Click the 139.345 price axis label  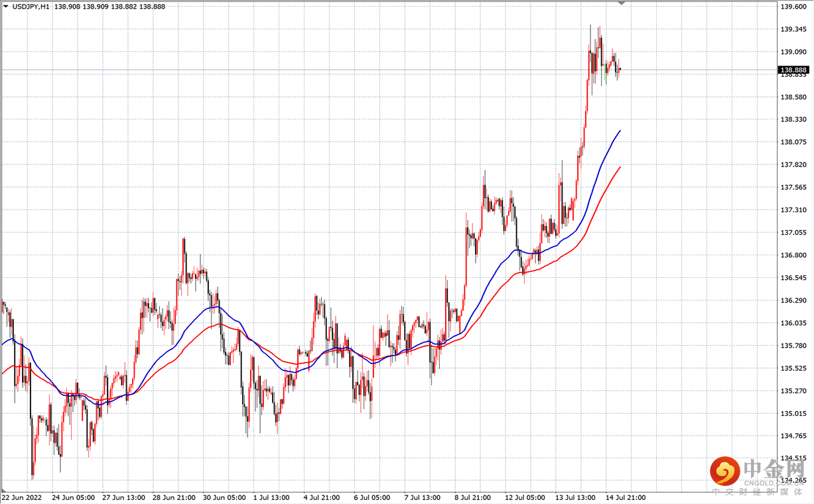(x=793, y=29)
